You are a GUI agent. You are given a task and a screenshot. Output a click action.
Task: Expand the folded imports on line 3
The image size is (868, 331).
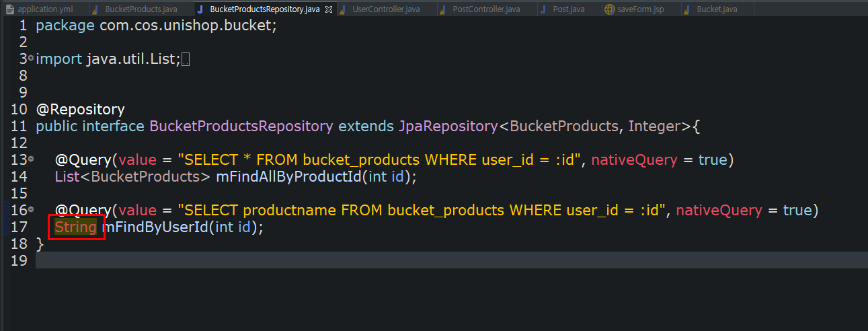click(31, 59)
